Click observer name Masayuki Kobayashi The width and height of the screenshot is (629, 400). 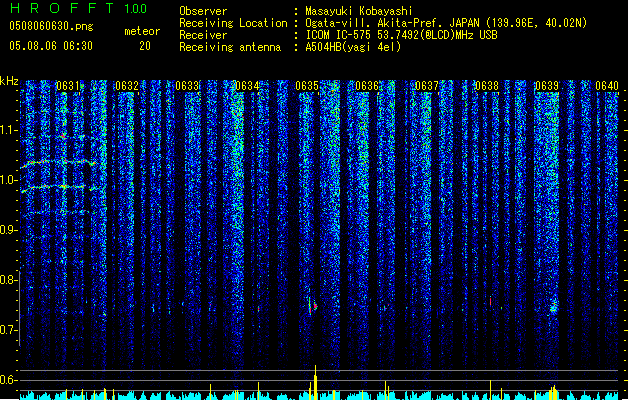pos(359,11)
